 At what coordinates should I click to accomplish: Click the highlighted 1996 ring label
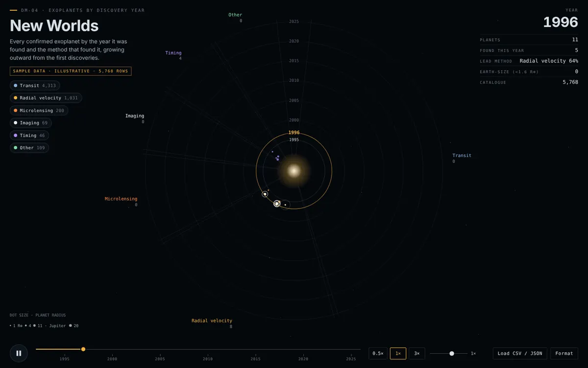[x=294, y=132]
